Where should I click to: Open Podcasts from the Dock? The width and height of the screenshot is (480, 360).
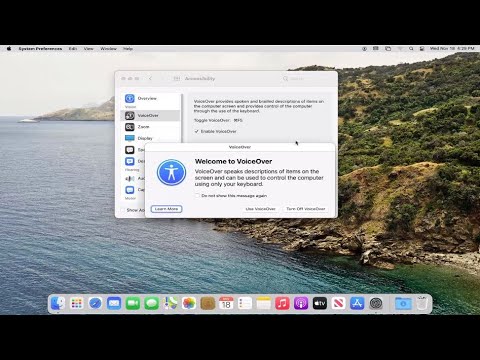coord(301,303)
